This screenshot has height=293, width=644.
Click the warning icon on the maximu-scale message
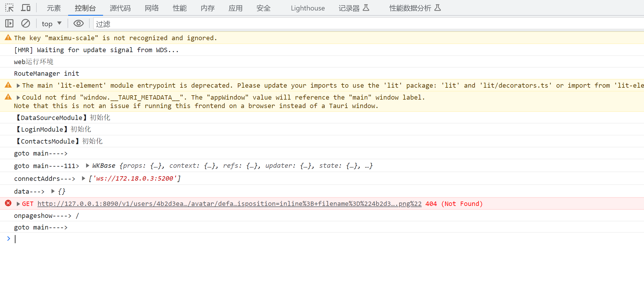(x=8, y=37)
